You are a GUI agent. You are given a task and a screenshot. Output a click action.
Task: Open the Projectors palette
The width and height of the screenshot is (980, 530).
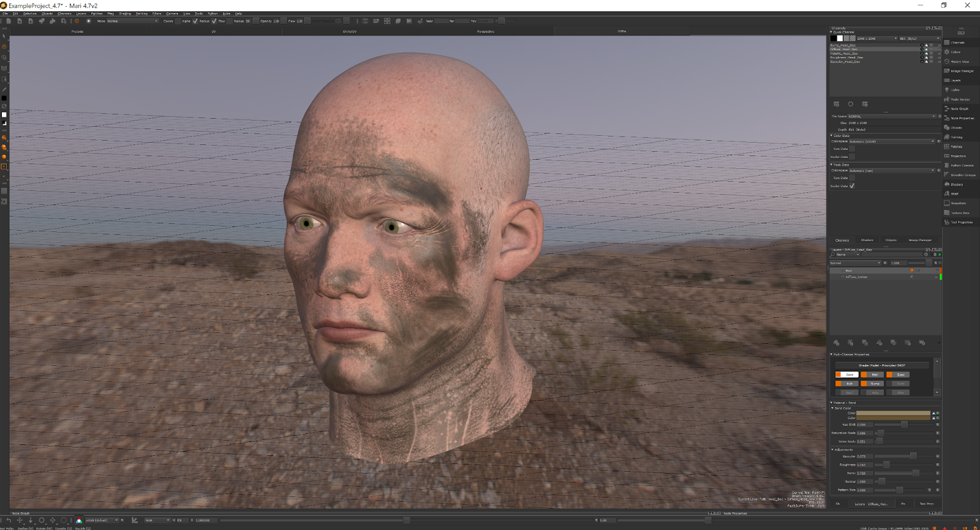click(x=957, y=156)
